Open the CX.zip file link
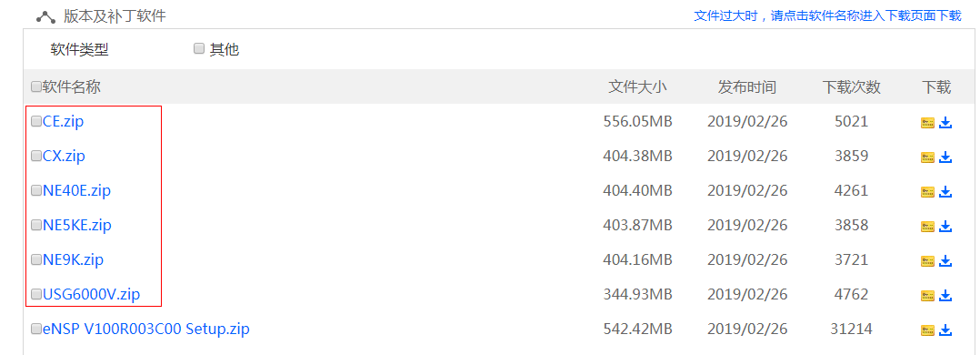This screenshot has height=355, width=980. (64, 156)
